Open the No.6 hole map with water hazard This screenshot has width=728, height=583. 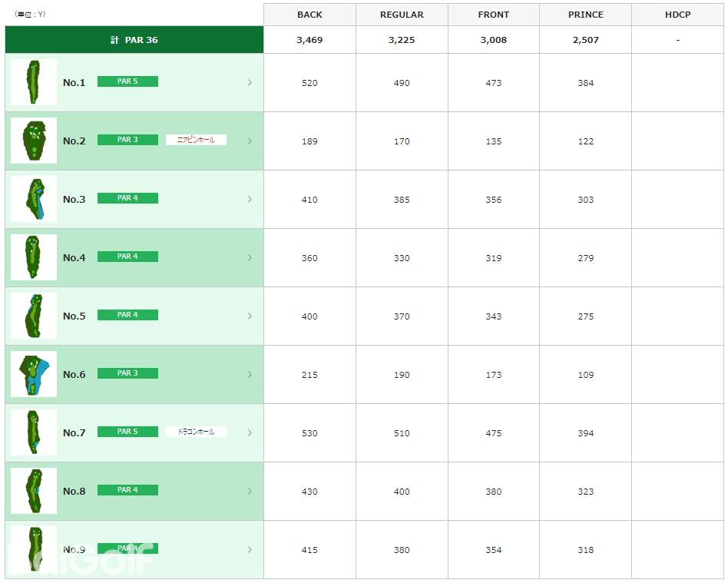34,374
